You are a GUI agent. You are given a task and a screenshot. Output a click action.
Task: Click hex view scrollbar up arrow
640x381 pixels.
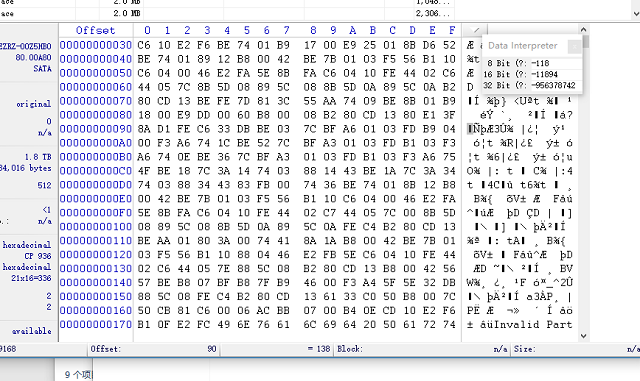[583, 30]
